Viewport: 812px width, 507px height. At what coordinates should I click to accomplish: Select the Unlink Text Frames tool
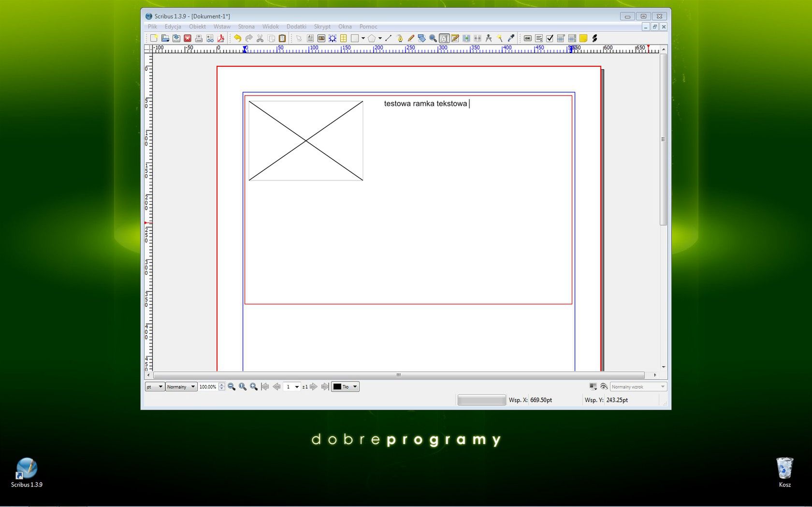click(x=478, y=38)
